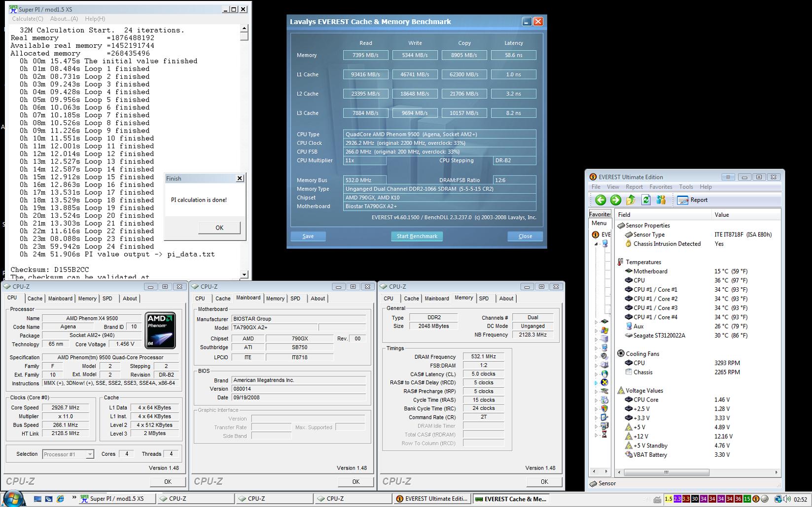Screen dimensions: 812x507
Task: Click the Super PI scroll down arrow
Action: coord(245,274)
